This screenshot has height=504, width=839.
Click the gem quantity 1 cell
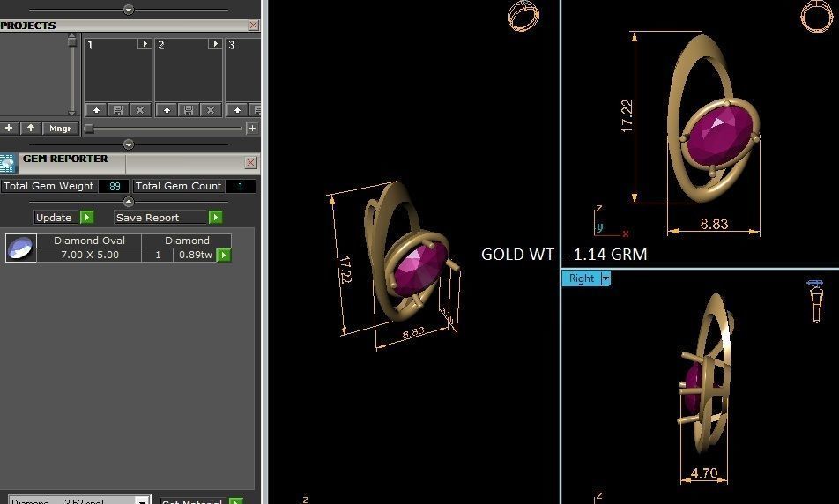(158, 255)
